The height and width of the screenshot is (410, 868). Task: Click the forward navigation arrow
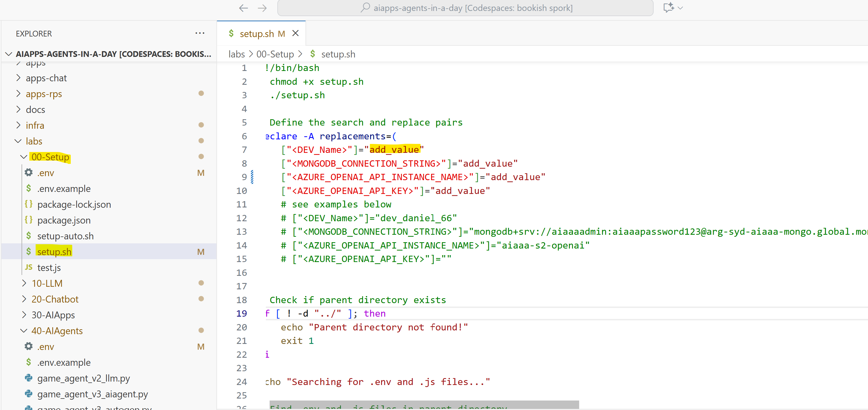262,8
